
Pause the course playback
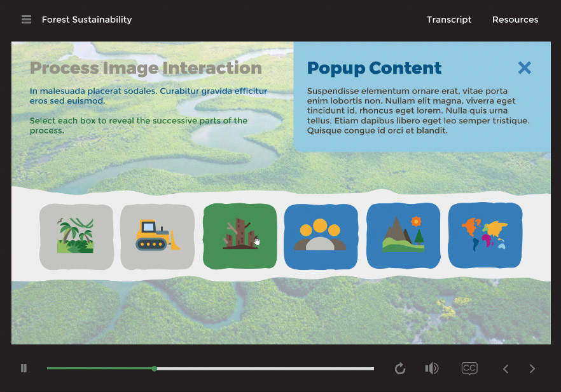point(24,368)
